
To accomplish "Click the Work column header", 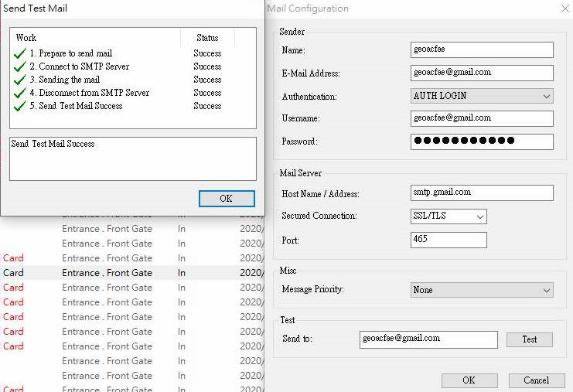I will point(95,38).
